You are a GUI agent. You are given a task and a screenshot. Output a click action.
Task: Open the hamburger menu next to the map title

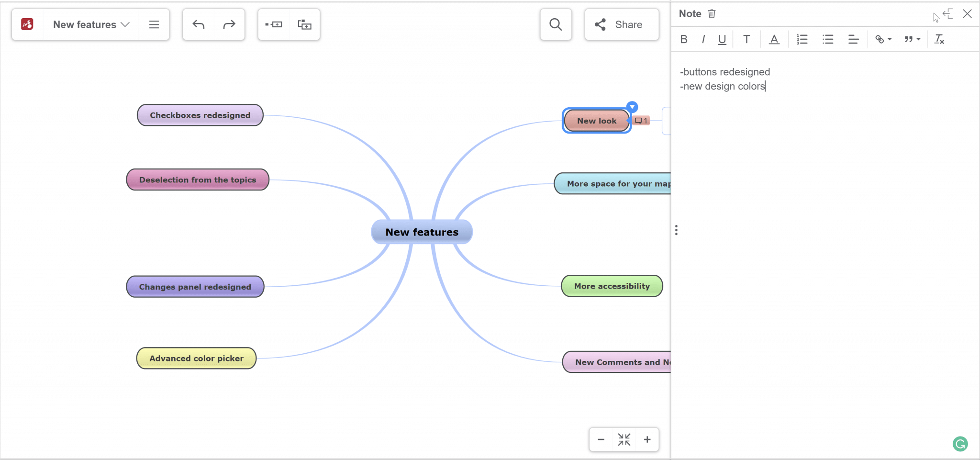154,24
